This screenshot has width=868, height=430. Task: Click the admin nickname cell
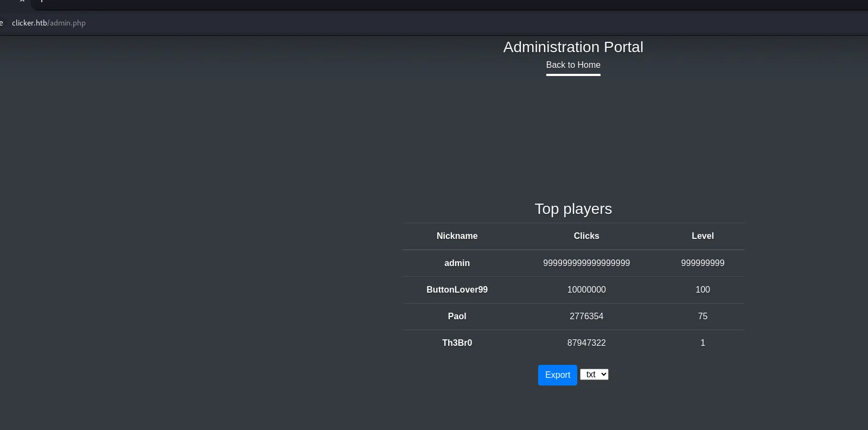(x=457, y=263)
